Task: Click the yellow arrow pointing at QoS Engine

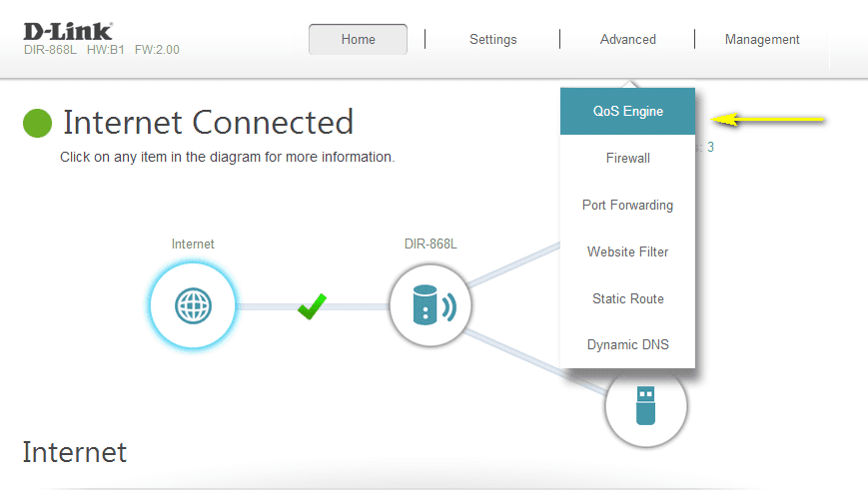Action: tap(772, 120)
